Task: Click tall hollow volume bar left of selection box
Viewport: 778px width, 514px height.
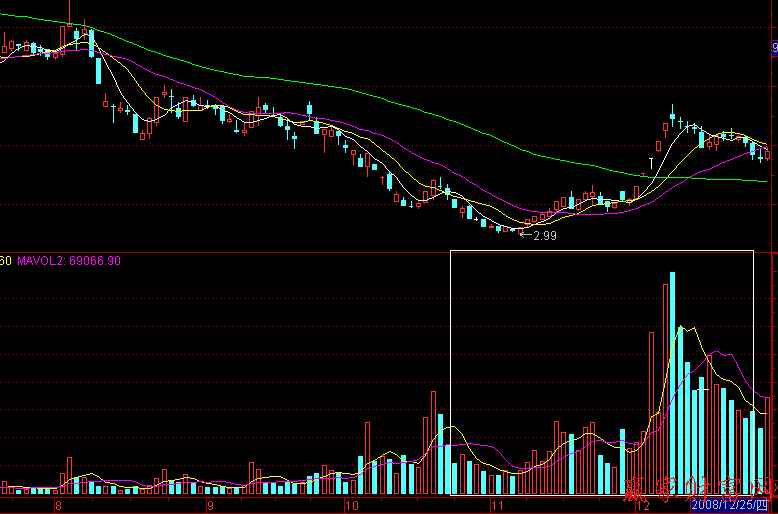Action: tap(434, 442)
